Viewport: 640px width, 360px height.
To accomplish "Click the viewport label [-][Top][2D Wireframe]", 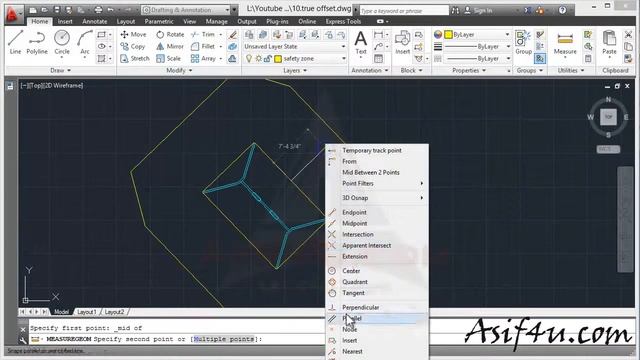I will (52, 86).
